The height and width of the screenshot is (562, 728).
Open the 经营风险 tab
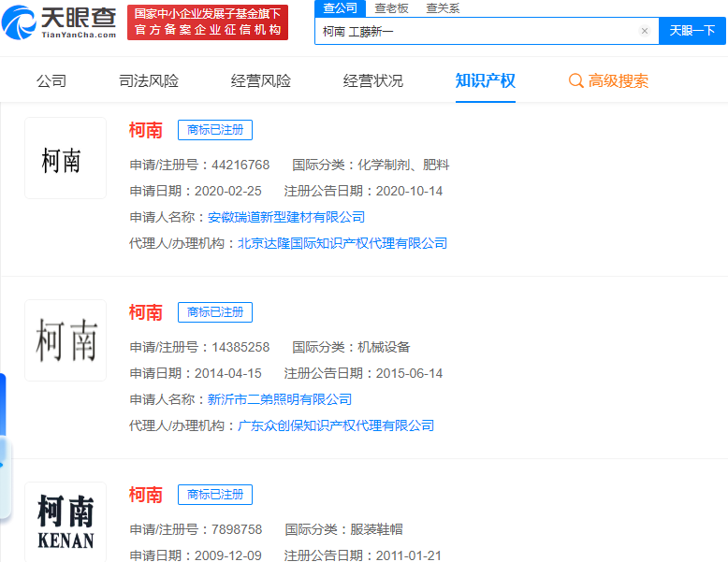(x=261, y=80)
